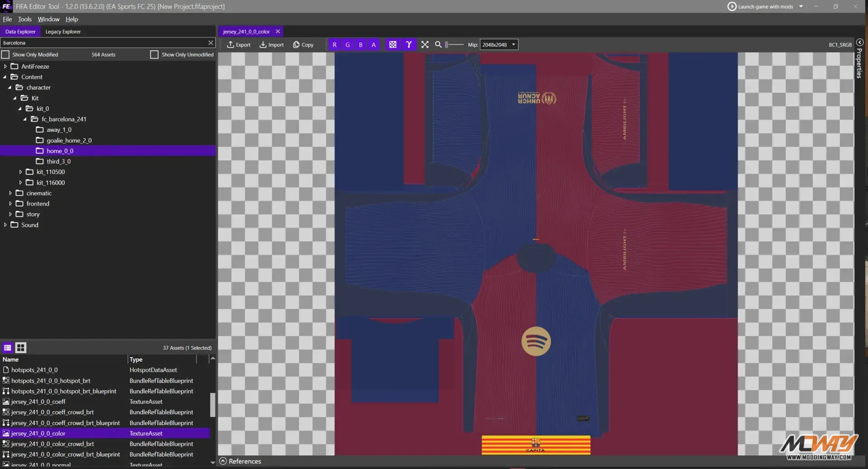This screenshot has width=868, height=469.
Task: Click the Import button
Action: pyautogui.click(x=272, y=45)
